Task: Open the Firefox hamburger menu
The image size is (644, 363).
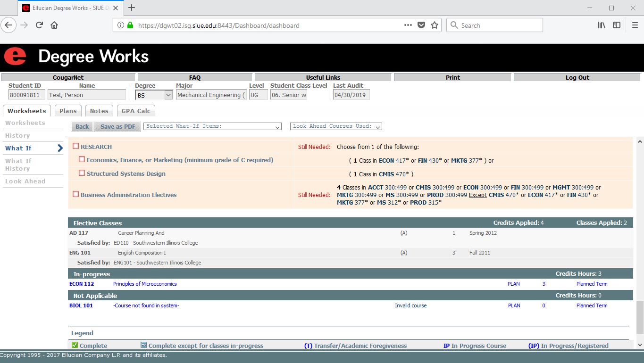Action: (635, 25)
